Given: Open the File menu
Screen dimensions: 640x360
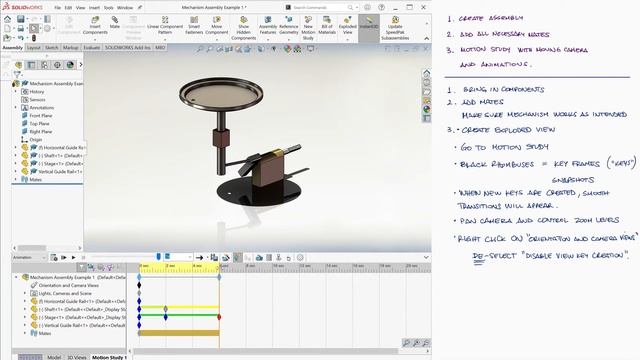Looking at the screenshot, I should coord(58,7).
